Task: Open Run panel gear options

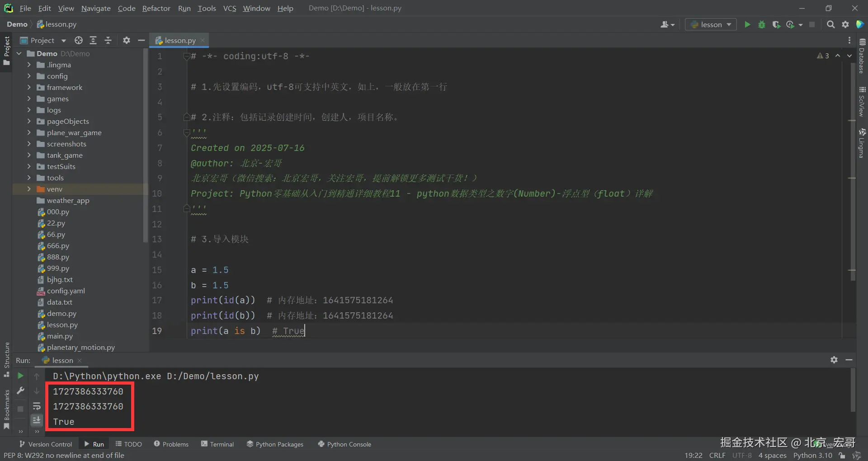Action: [834, 360]
